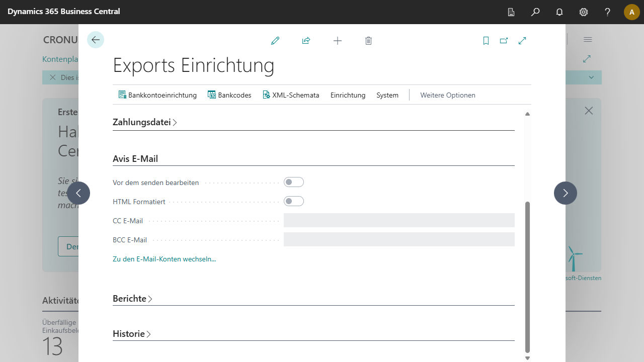Toggle Vor dem senden bearbeiten switch

tap(294, 182)
